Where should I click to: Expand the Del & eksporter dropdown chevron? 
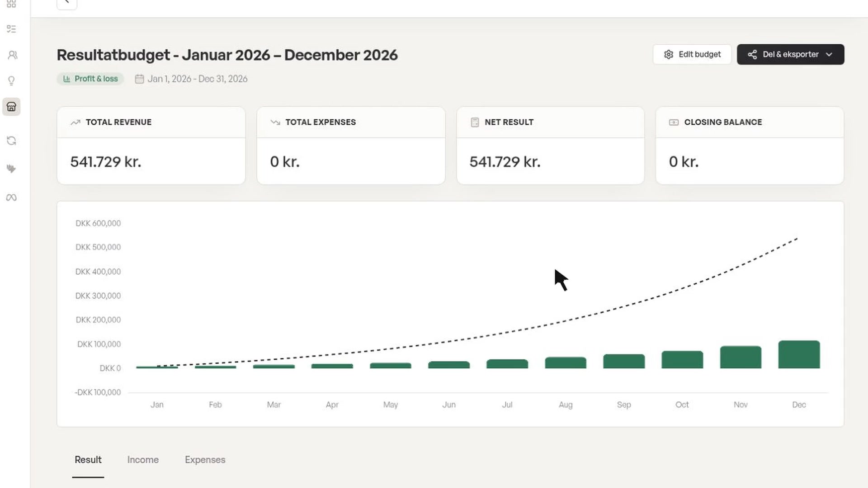[829, 55]
